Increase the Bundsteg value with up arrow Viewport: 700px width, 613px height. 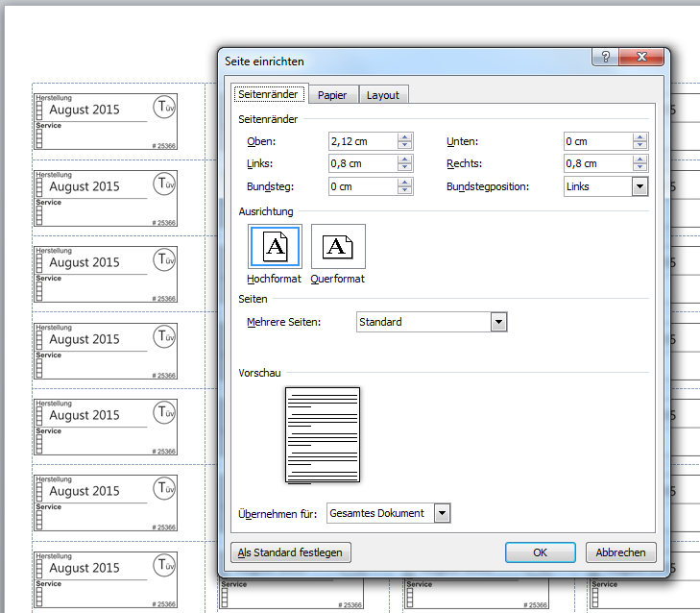click(404, 183)
